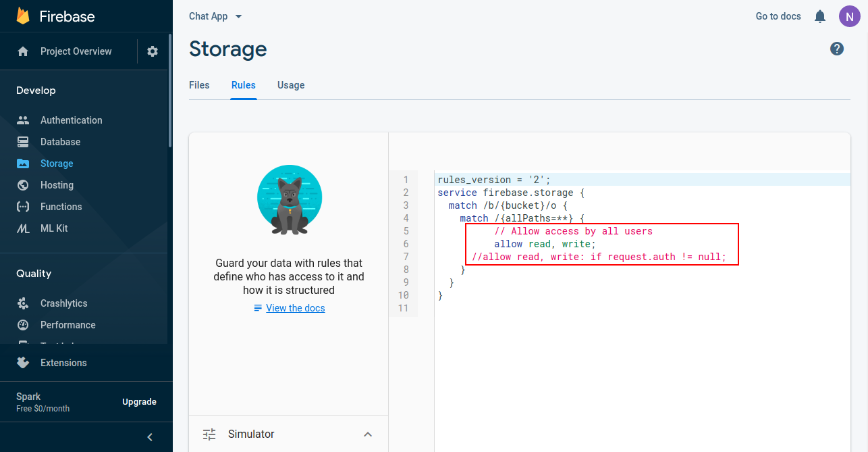Click the Database icon in sidebar
The width and height of the screenshot is (868, 452).
click(x=23, y=142)
